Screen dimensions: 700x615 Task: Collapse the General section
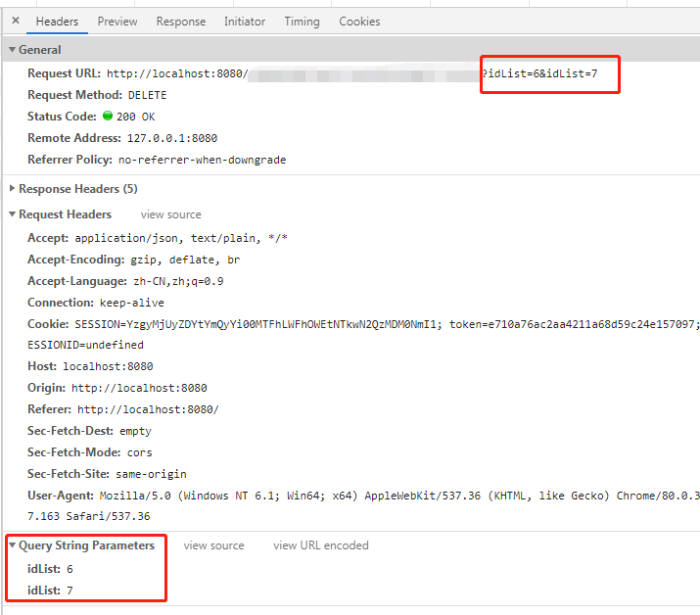(12, 50)
